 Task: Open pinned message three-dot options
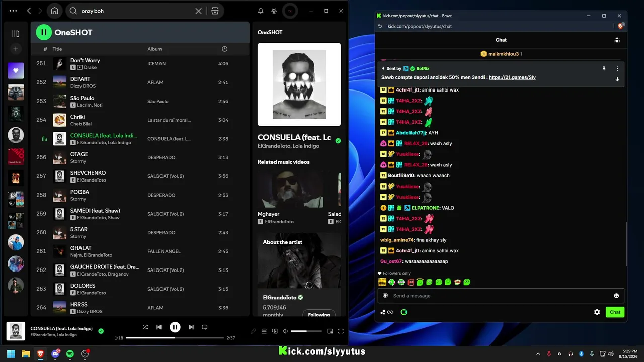coord(617,68)
